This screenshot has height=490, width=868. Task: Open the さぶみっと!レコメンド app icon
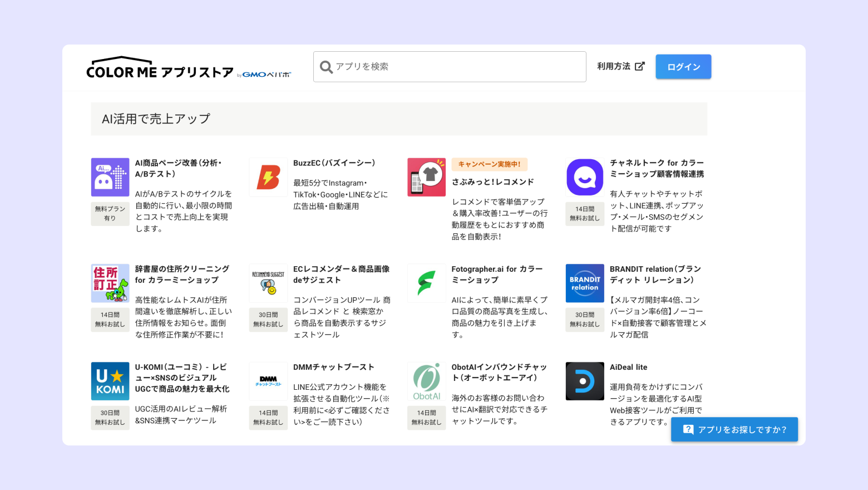pos(427,177)
